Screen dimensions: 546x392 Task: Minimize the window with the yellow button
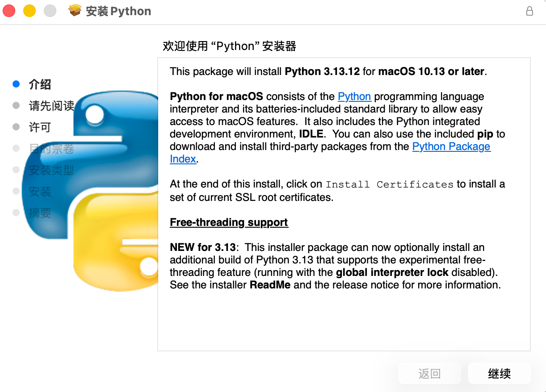point(29,11)
